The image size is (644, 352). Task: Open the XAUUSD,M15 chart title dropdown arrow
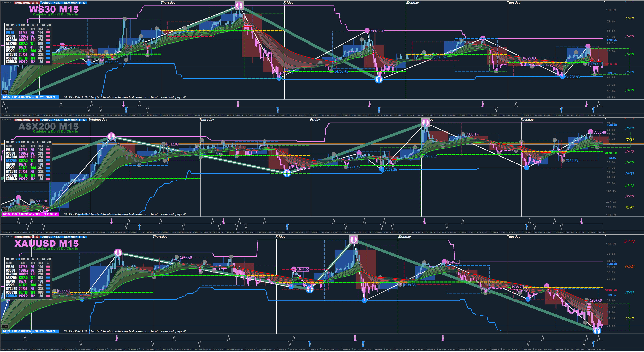(x=2, y=236)
